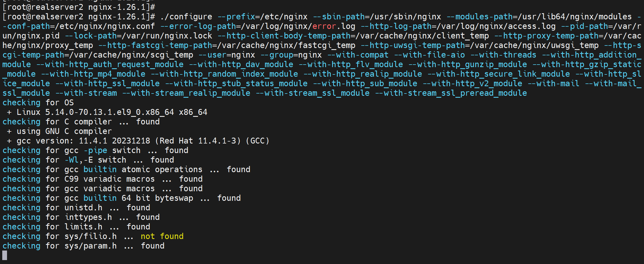Click the "--with-compat" flag
Viewport: 644px width, 264px height.
click(358, 55)
